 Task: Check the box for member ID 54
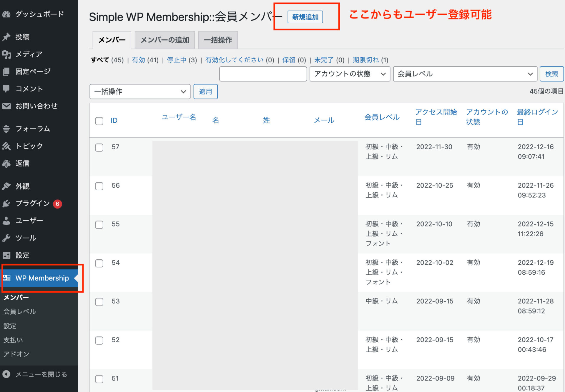point(99,263)
